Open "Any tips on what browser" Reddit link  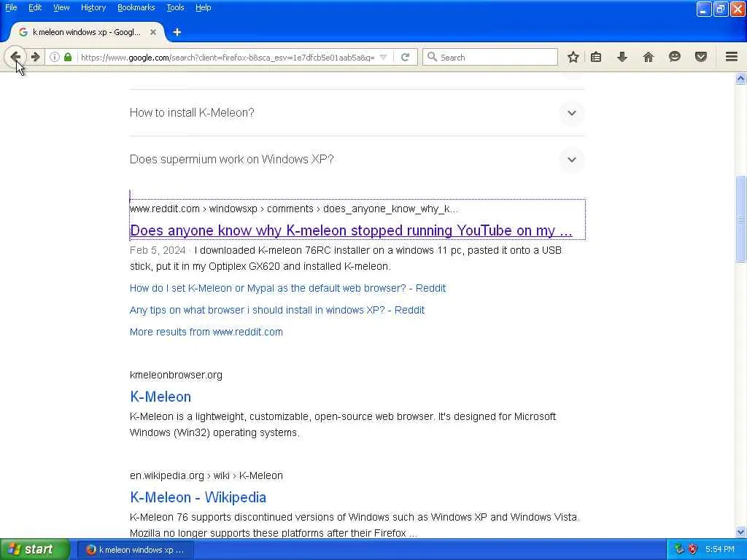pos(277,310)
